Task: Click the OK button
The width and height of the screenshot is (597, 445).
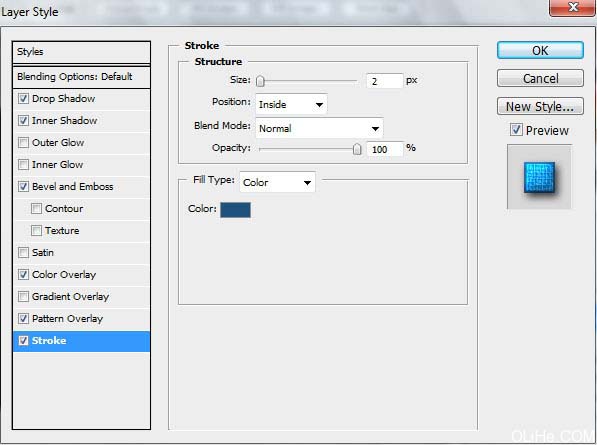Action: click(x=540, y=50)
